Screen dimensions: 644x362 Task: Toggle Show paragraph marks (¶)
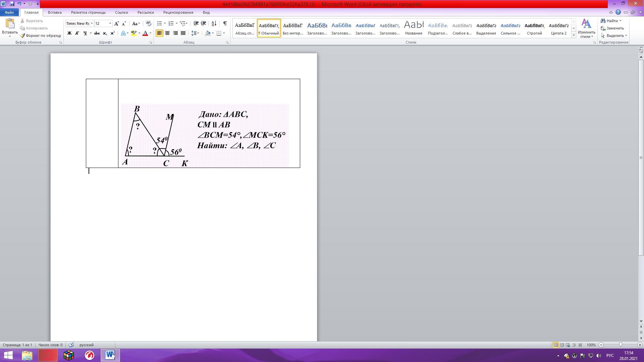(x=225, y=23)
